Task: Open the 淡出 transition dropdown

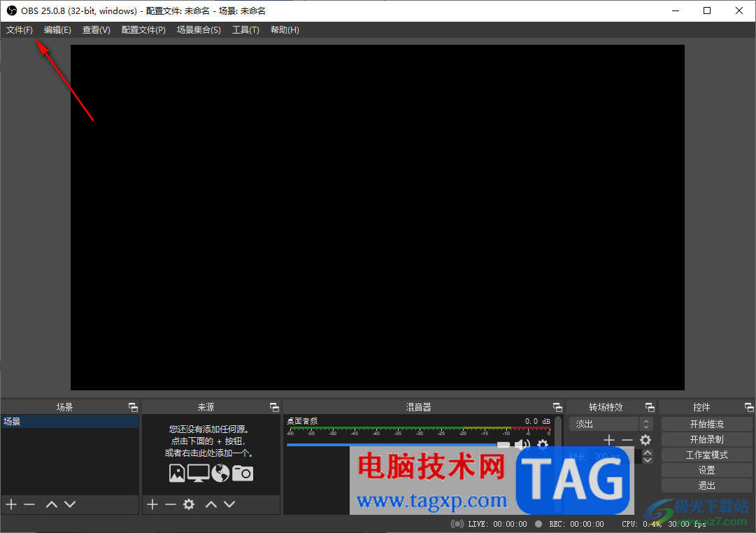Action: coord(611,424)
